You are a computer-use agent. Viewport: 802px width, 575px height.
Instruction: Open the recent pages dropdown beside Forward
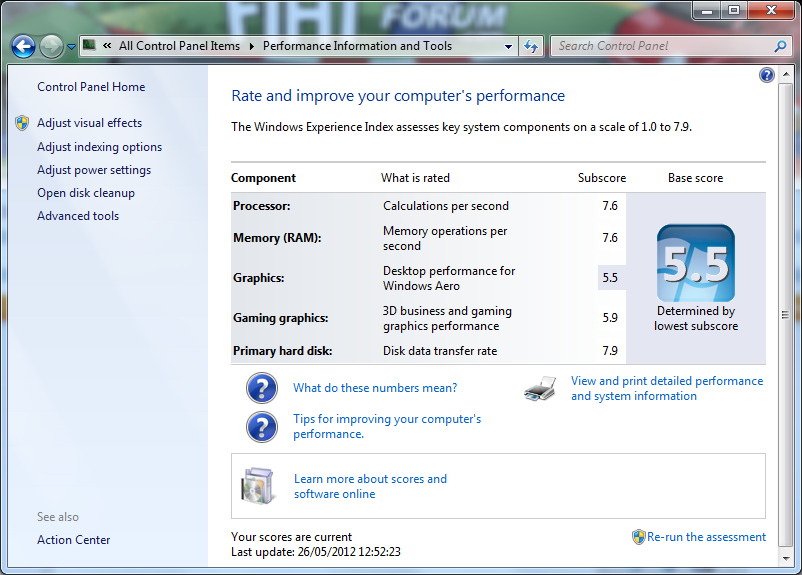point(71,47)
